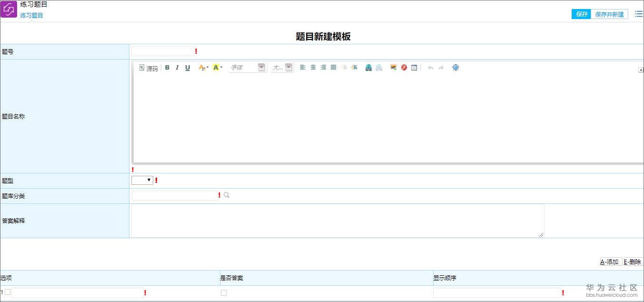Select the center alignment icon
644x302 pixels.
tap(312, 67)
